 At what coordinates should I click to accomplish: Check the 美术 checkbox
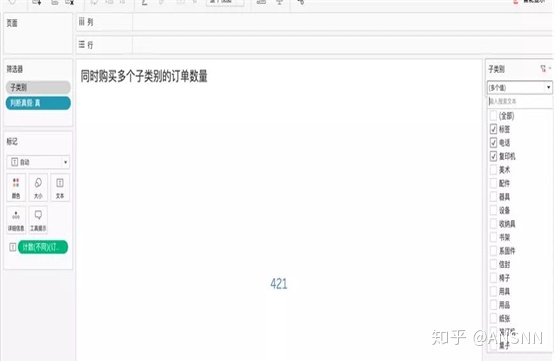tap(493, 170)
